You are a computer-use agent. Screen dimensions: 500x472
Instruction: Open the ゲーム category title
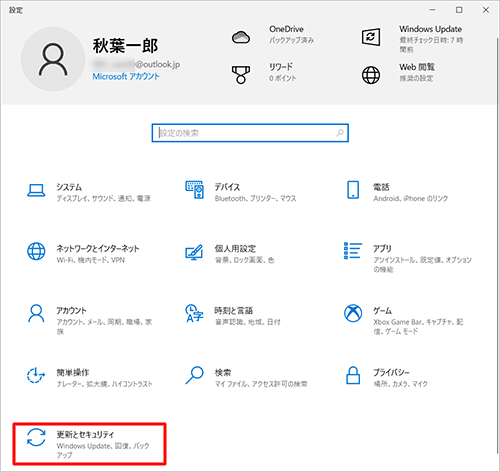[382, 310]
